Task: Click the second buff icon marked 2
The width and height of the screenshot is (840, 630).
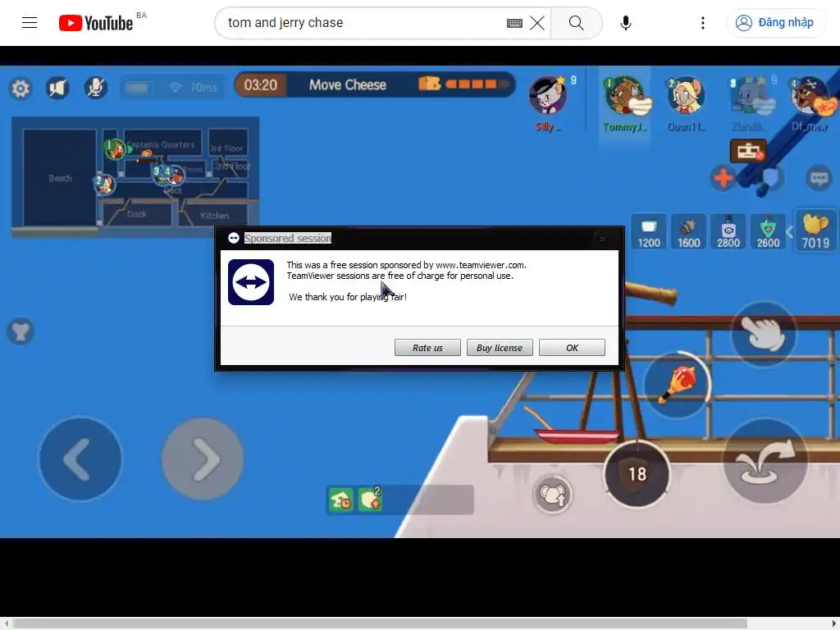Action: pyautogui.click(x=370, y=500)
